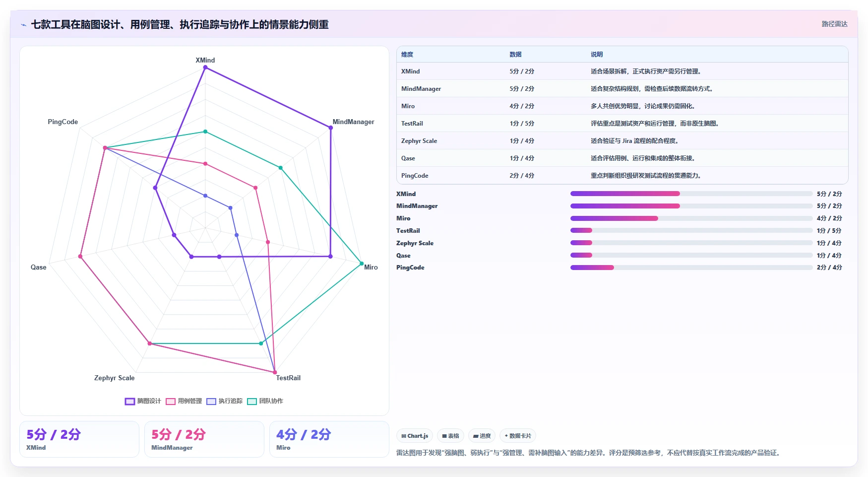Click the MindManager axis label on radar

353,122
